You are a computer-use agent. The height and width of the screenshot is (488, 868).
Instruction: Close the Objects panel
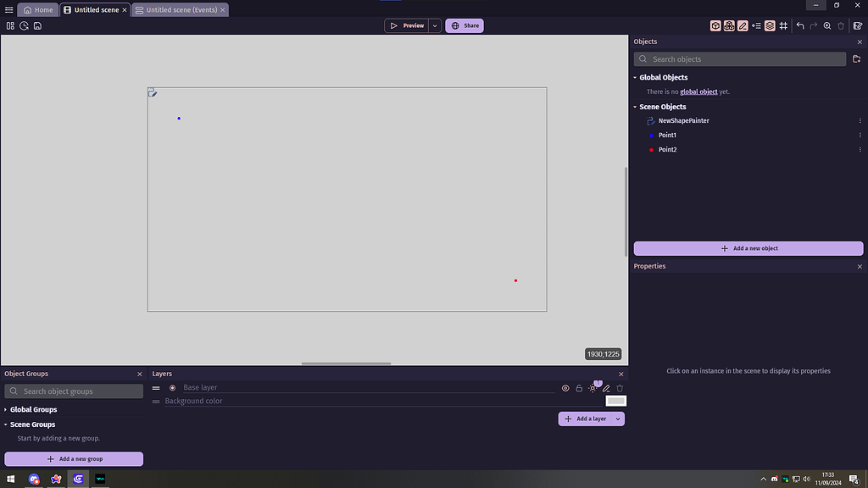click(x=860, y=42)
